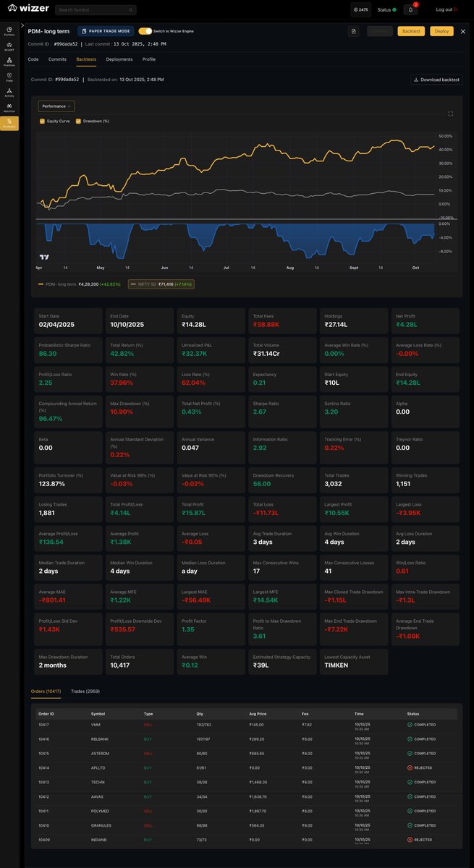Open the Activity sidebar icon
The height and width of the screenshot is (868, 474).
[x=9, y=91]
